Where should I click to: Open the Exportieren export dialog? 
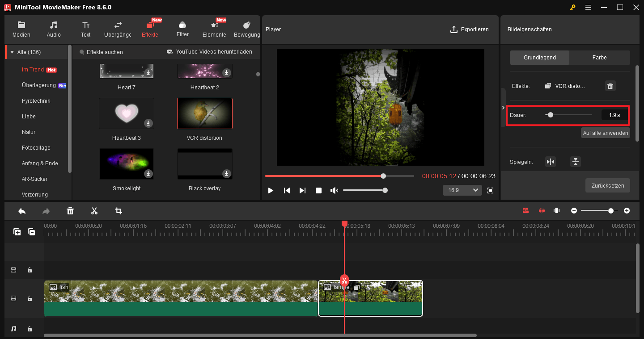tap(470, 29)
